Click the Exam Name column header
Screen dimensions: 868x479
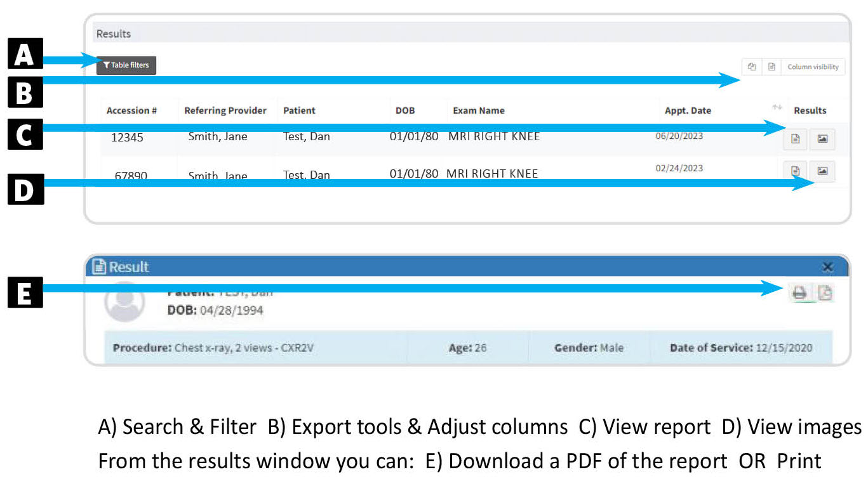coord(479,110)
